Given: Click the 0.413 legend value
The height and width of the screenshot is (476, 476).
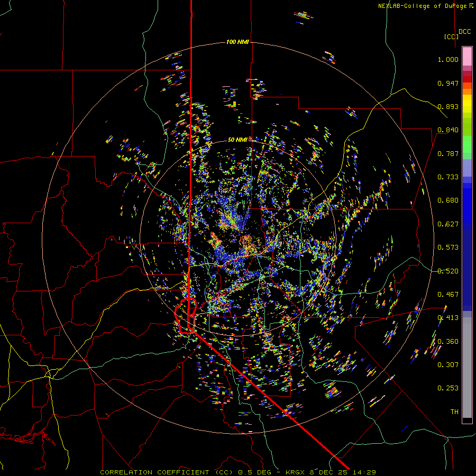Looking at the screenshot, I should 448,318.
